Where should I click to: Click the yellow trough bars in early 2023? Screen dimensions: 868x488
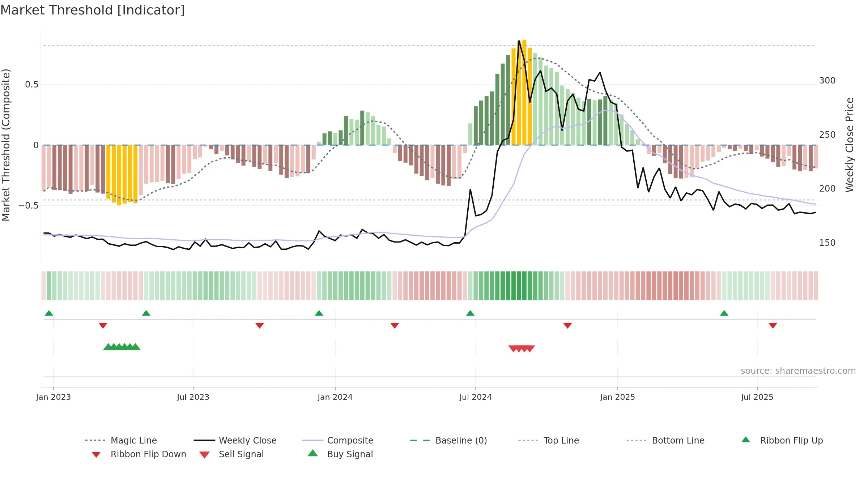pyautogui.click(x=122, y=175)
